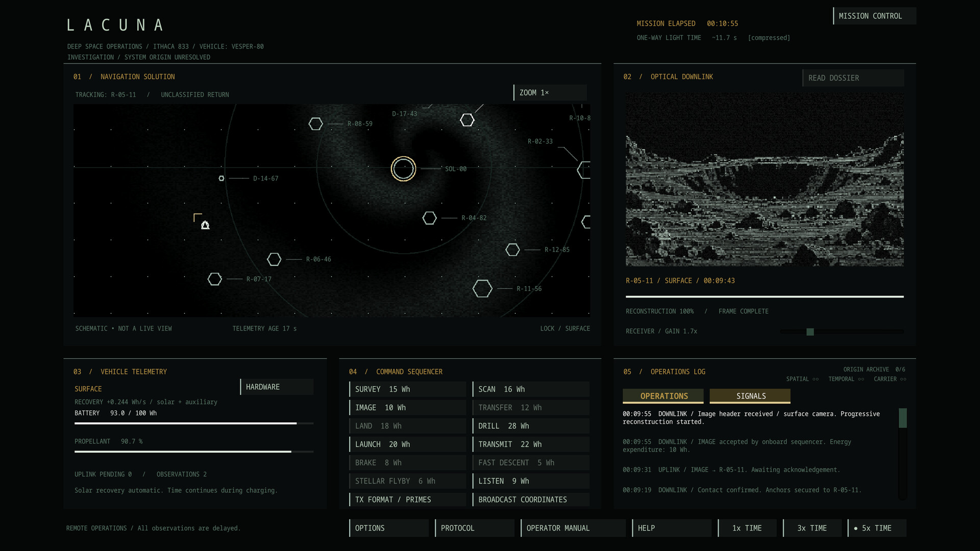Click the reconstruction progress bar
980x551 pixels.
coord(765,296)
